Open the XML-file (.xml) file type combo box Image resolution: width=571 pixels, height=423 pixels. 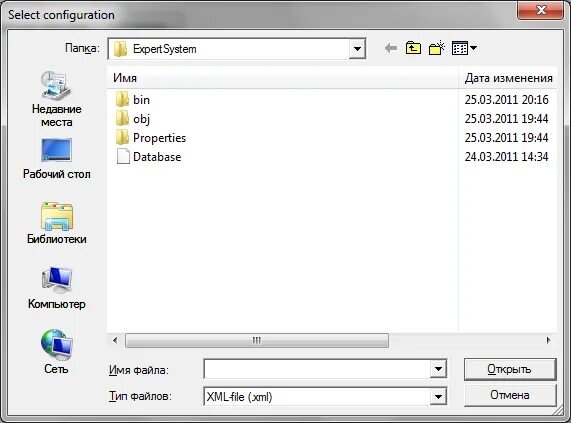tap(325, 396)
